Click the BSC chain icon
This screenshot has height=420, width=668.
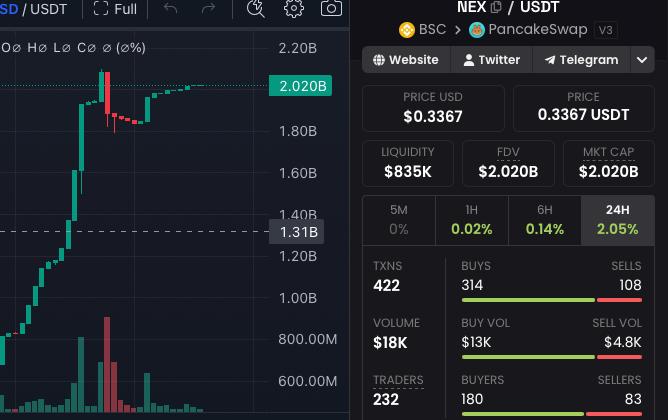point(407,30)
